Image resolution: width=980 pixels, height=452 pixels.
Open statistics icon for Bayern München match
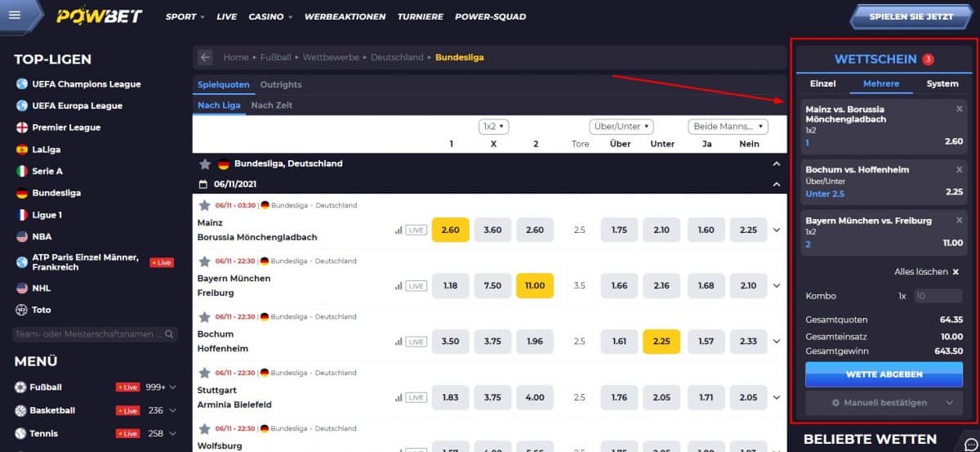(399, 286)
